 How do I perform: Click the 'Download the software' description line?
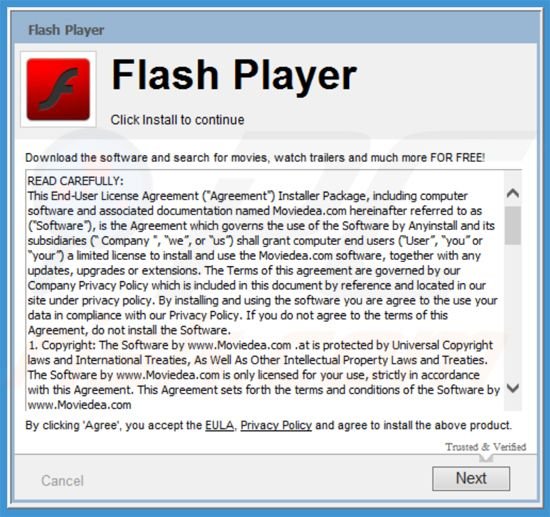(255, 157)
